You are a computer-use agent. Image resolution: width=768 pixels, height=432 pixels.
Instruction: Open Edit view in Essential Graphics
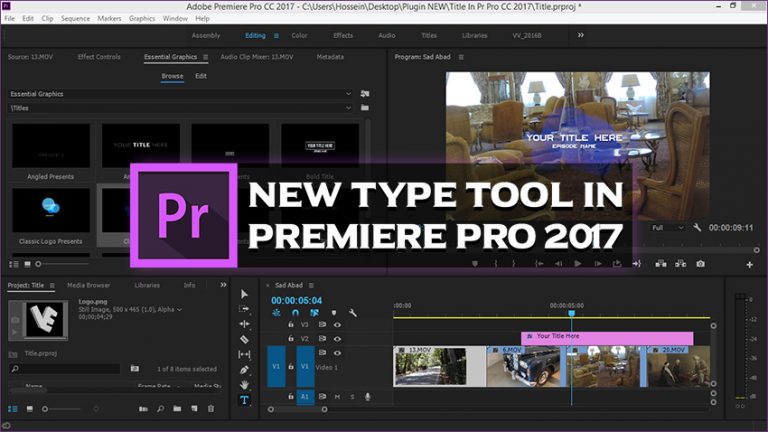201,76
